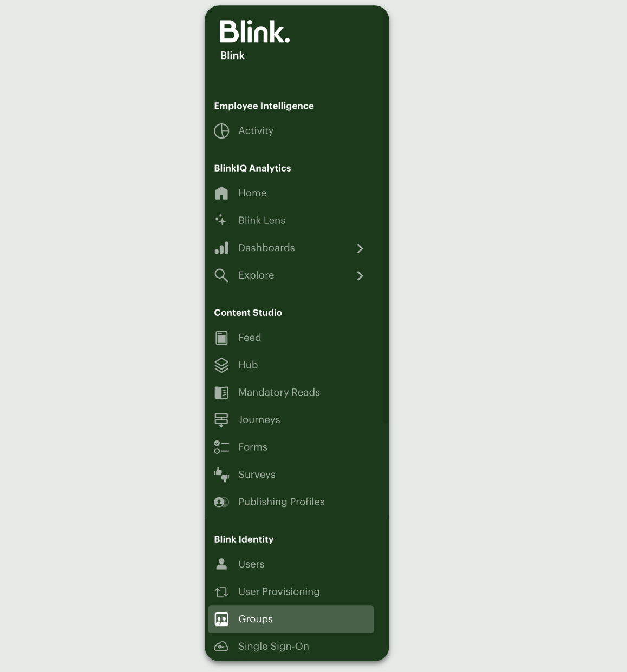Click the Blink organization name text
Screen dimensions: 627x672
(x=232, y=56)
